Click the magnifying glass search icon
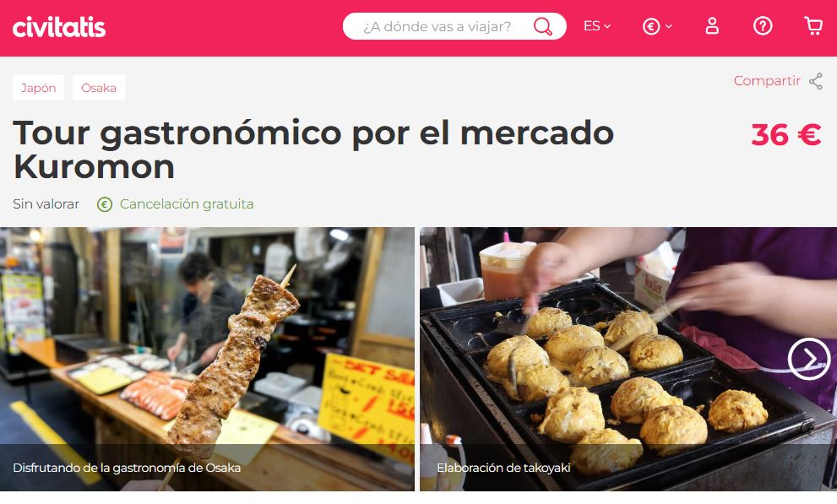The image size is (837, 504). pyautogui.click(x=543, y=26)
